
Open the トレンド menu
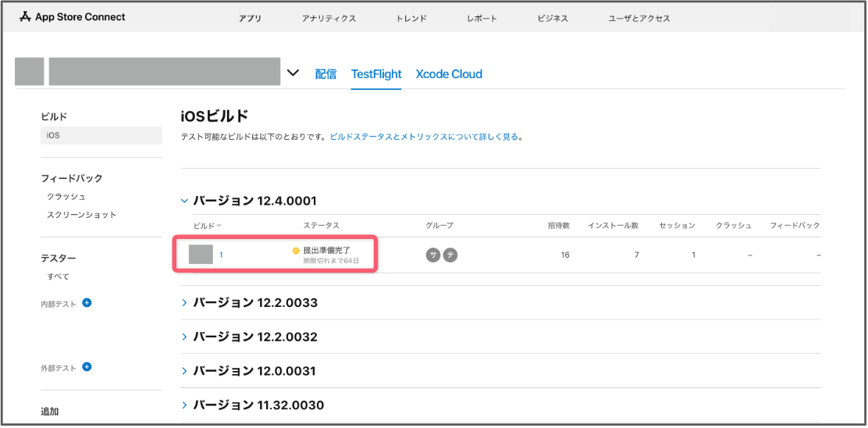click(x=411, y=18)
